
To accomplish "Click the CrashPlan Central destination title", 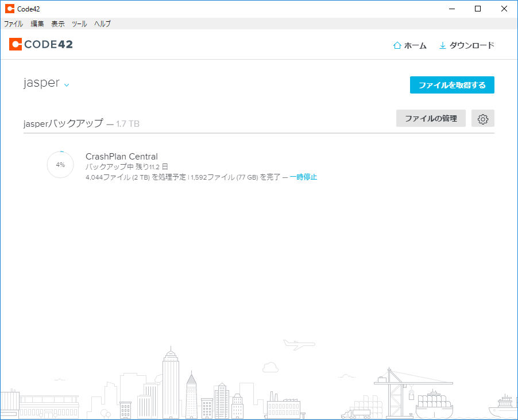I will click(x=122, y=156).
